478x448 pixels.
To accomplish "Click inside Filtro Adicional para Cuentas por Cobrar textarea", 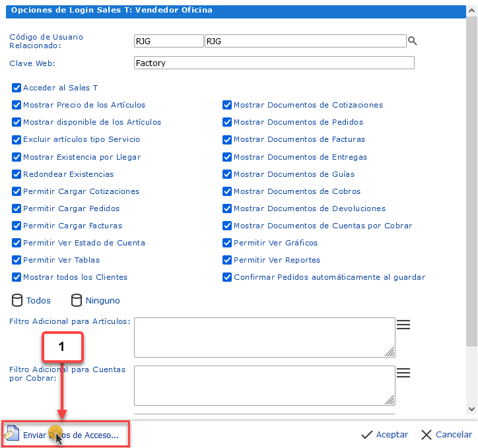I will click(265, 385).
